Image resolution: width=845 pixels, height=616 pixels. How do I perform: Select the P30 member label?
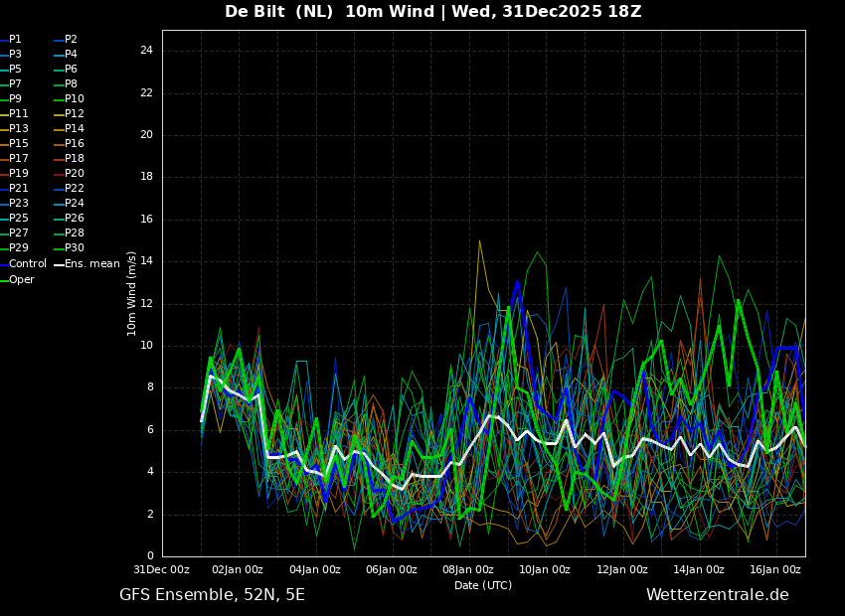(x=70, y=247)
